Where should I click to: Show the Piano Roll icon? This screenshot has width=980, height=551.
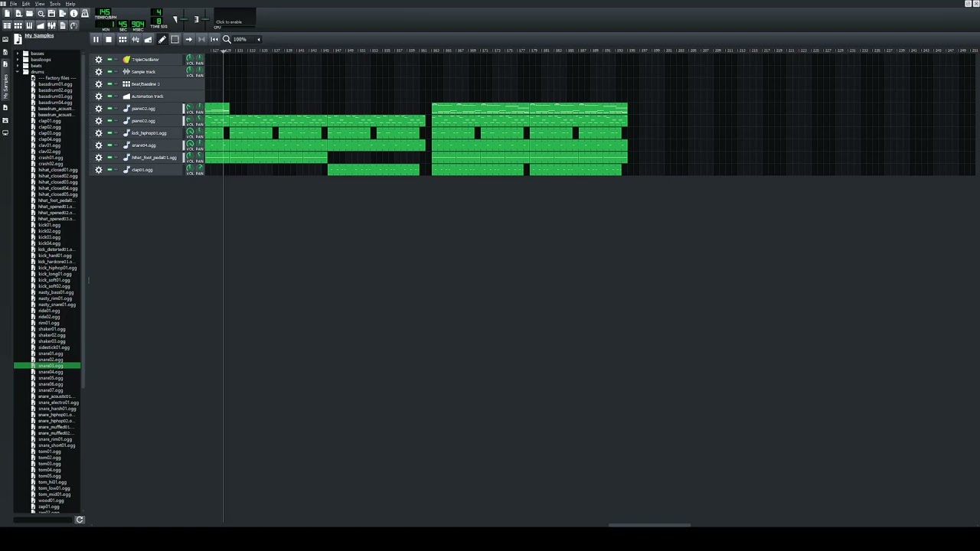click(30, 25)
